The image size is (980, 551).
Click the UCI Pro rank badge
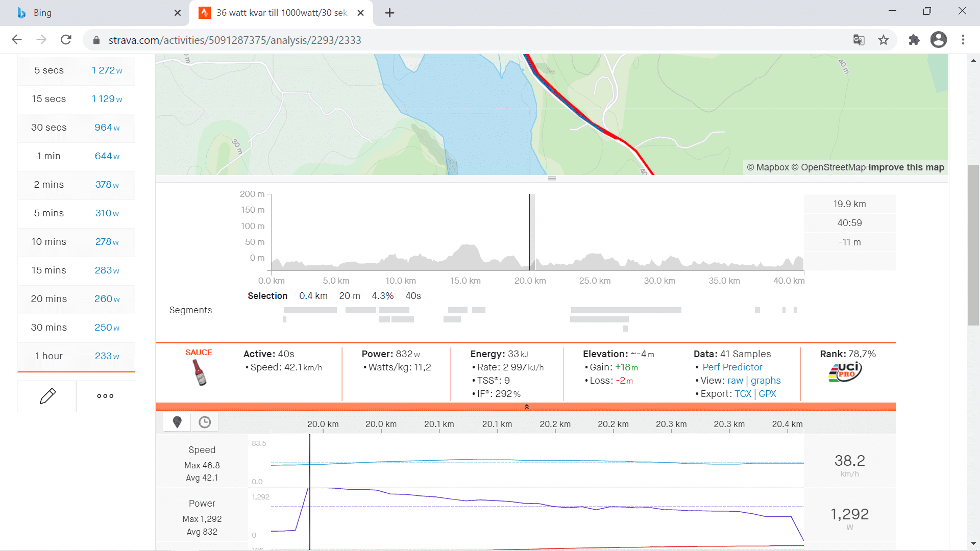pyautogui.click(x=845, y=372)
